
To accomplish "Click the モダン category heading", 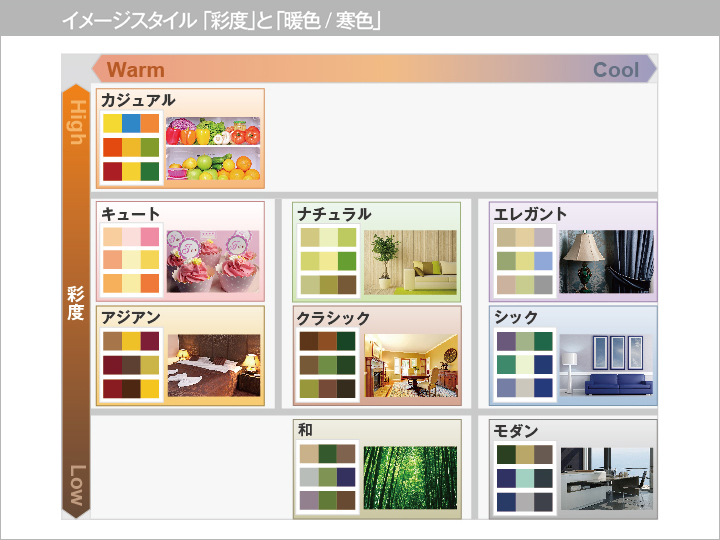I will click(x=517, y=431).
